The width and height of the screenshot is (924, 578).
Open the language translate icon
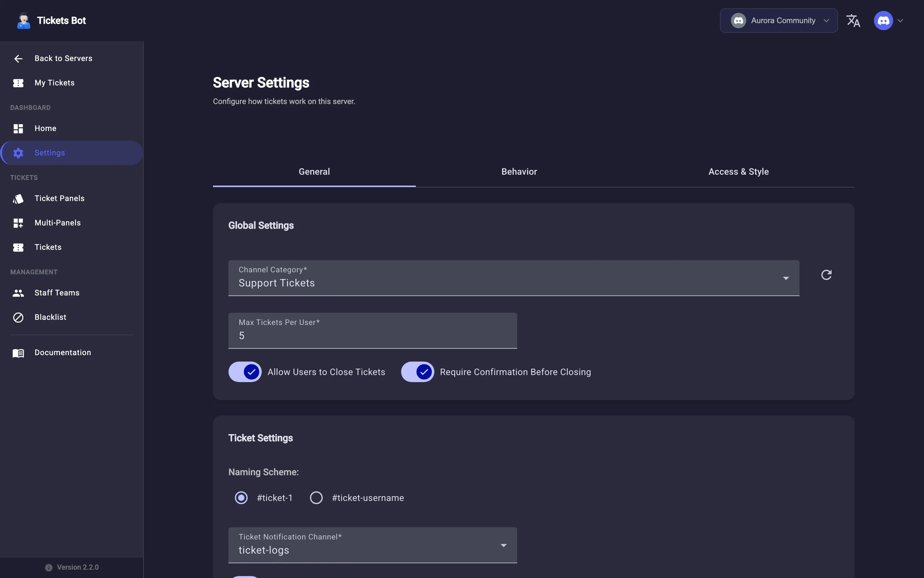click(853, 21)
